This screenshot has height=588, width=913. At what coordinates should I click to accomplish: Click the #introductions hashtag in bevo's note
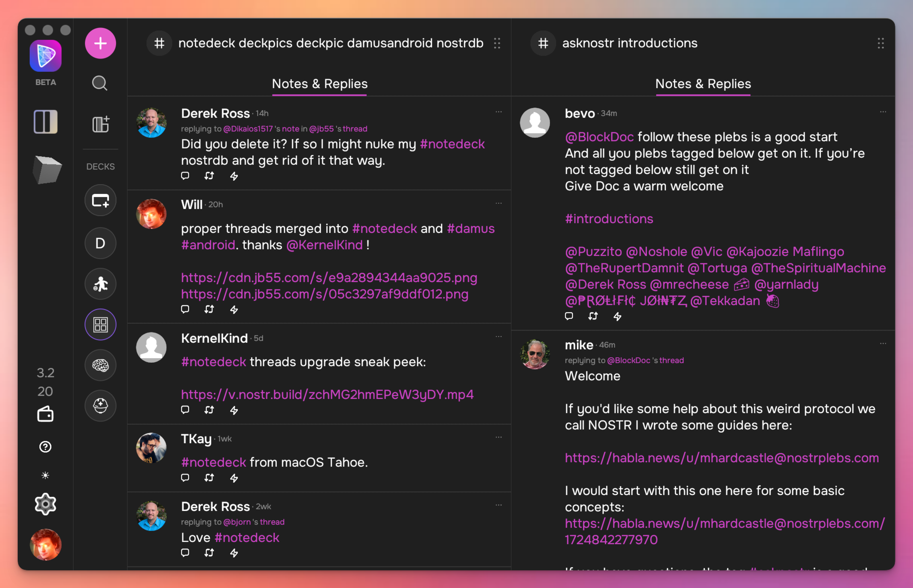[x=609, y=219]
